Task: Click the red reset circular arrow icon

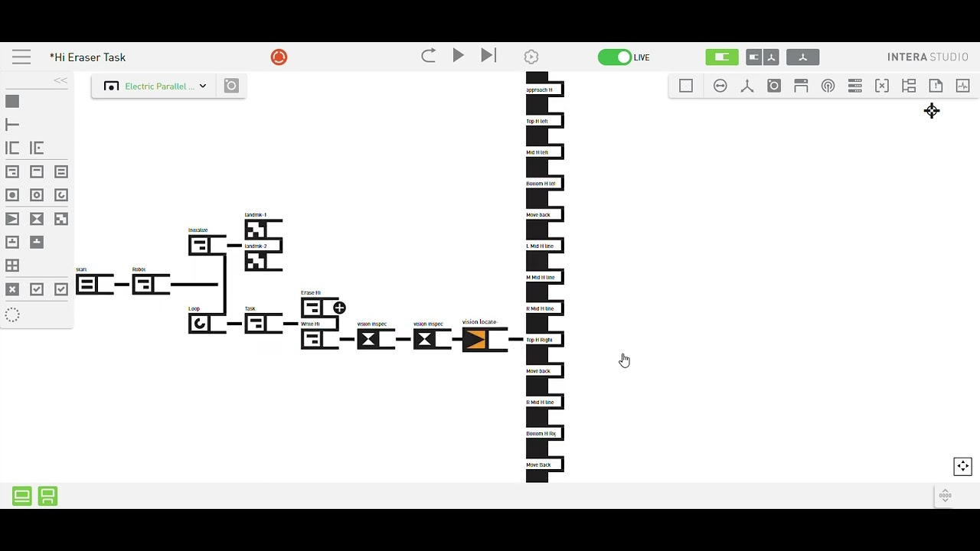Action: click(279, 57)
